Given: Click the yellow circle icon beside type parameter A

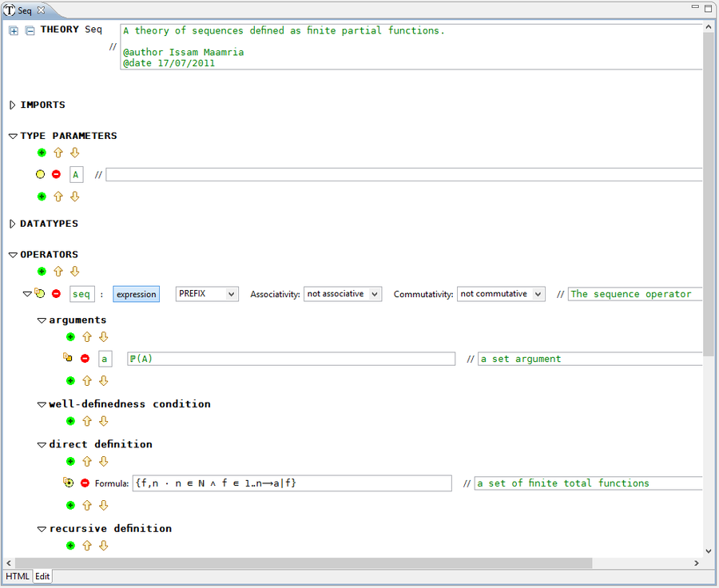Looking at the screenshot, I should point(41,174).
